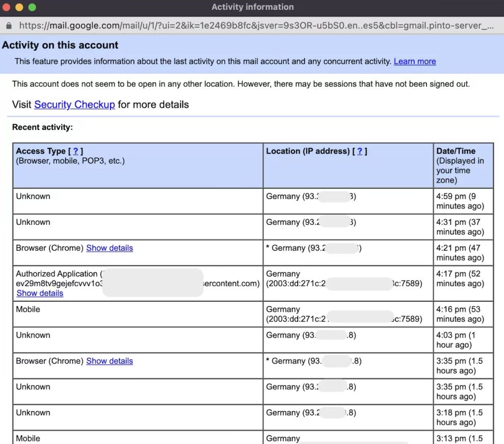Click the Access Type help question mark

pos(75,151)
